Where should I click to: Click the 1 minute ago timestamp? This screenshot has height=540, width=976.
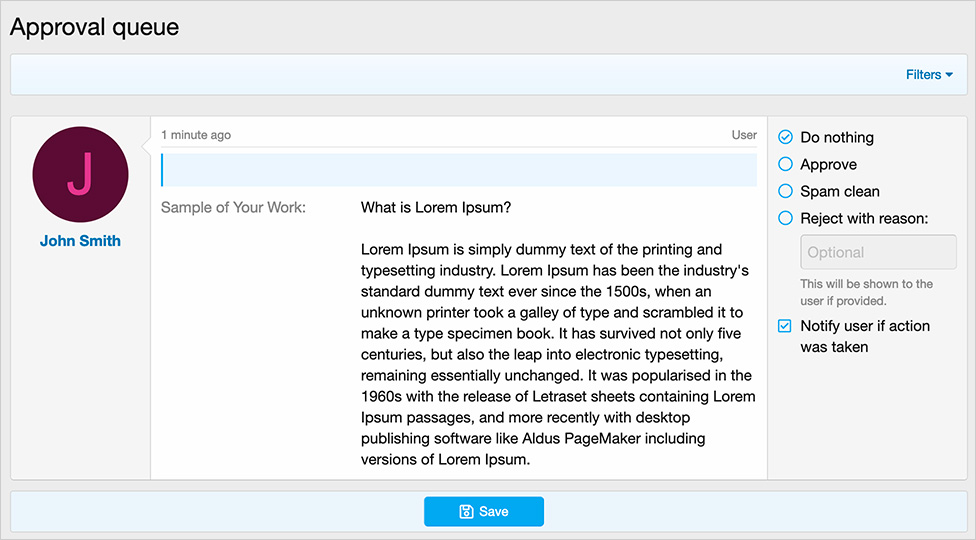[x=196, y=135]
